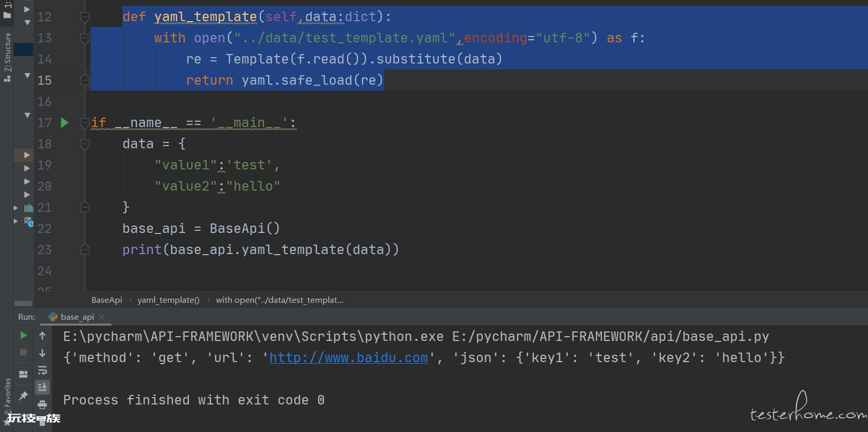868x432 pixels.
Task: Navigate to yaml_template() breadcrumb
Action: [x=168, y=300]
